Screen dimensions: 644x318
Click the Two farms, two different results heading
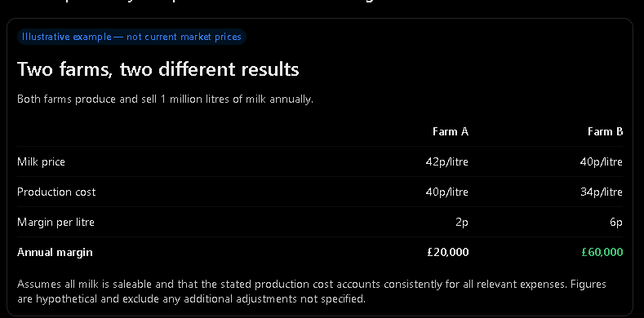click(x=158, y=69)
